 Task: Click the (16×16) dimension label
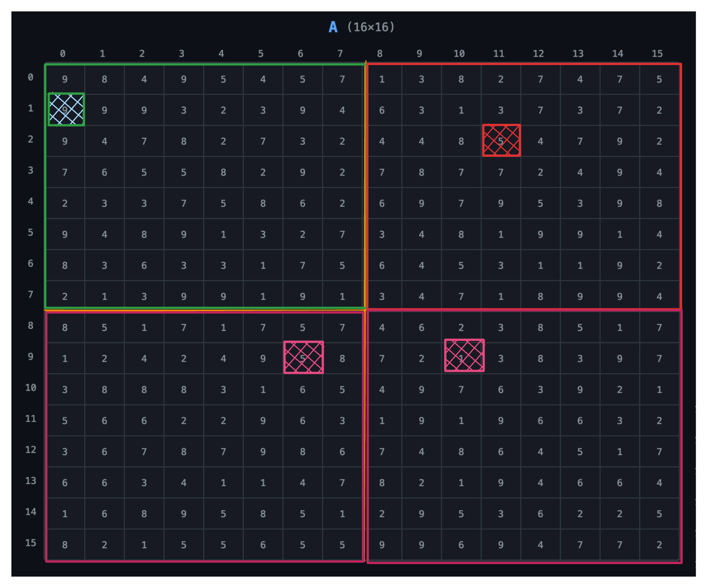coord(371,27)
